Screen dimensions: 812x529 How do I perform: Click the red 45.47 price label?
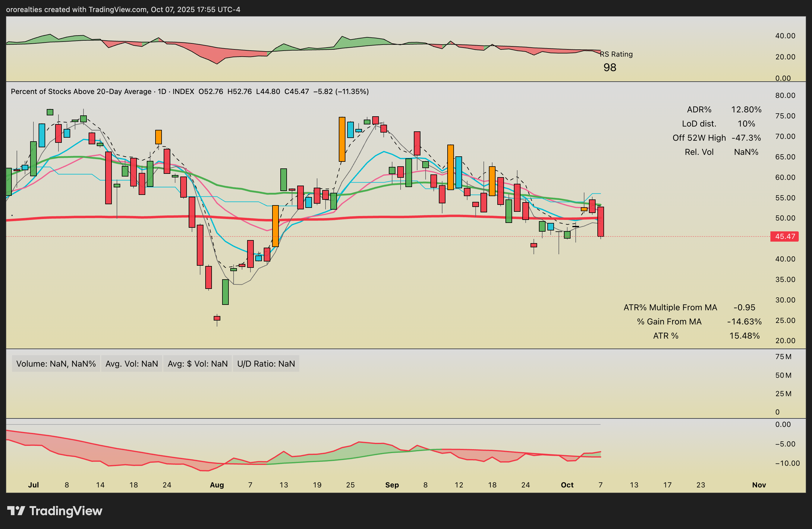pos(784,236)
